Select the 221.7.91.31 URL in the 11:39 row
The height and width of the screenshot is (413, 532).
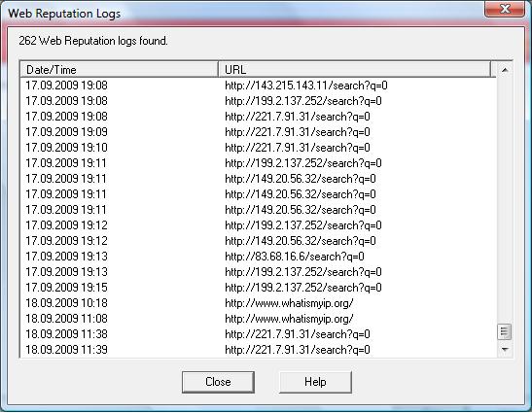[298, 350]
